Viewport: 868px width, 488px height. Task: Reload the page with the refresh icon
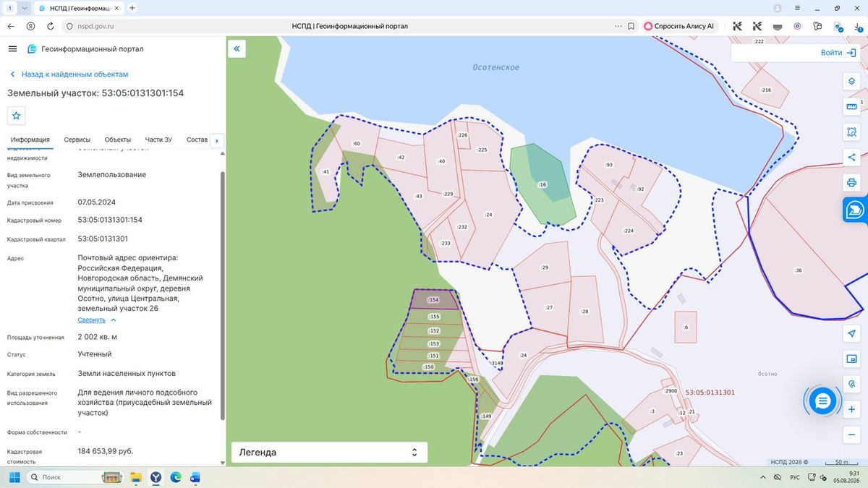[51, 26]
